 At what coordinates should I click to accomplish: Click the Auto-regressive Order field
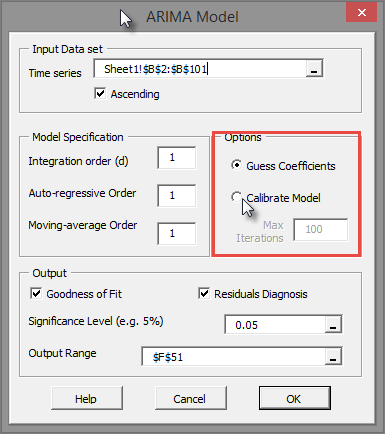pyautogui.click(x=177, y=195)
